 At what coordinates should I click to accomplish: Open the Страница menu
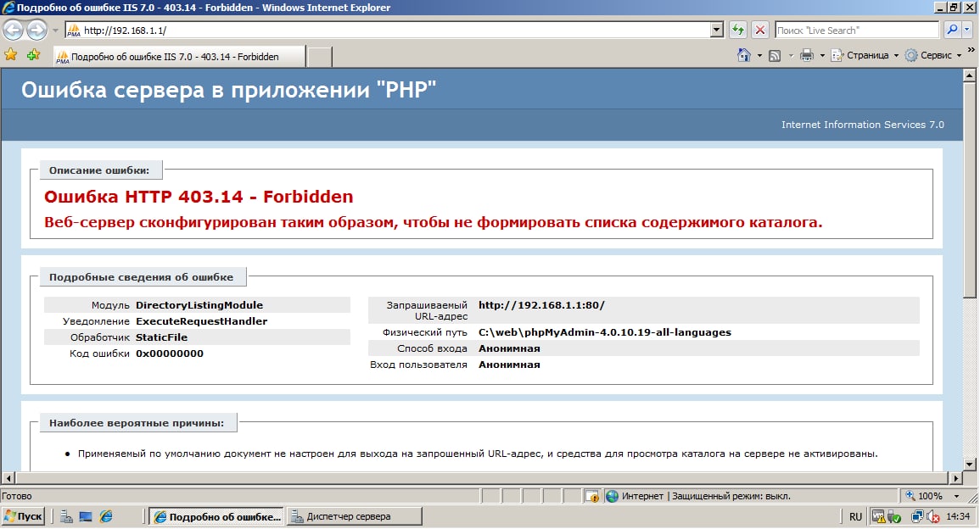pos(865,56)
